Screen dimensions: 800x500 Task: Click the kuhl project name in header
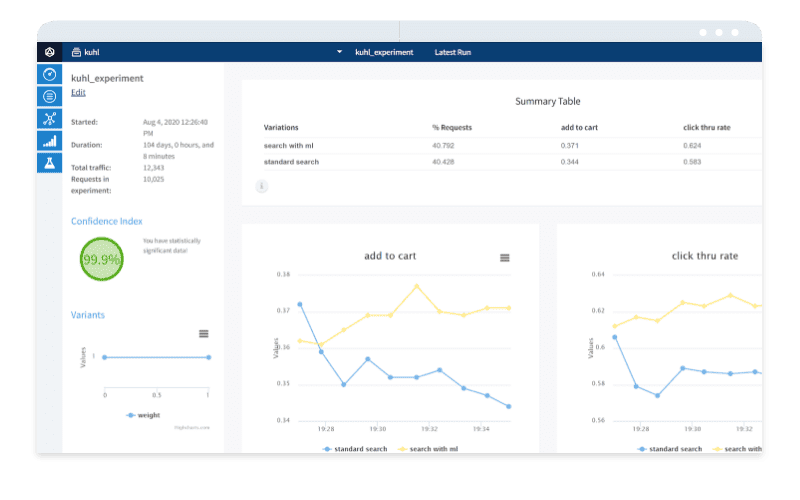[92, 52]
